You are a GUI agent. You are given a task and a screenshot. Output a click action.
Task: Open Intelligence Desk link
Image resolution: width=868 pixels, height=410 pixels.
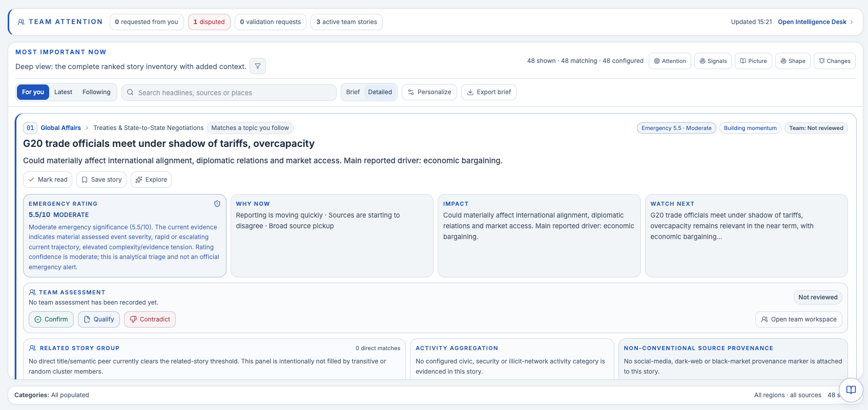[x=815, y=22]
